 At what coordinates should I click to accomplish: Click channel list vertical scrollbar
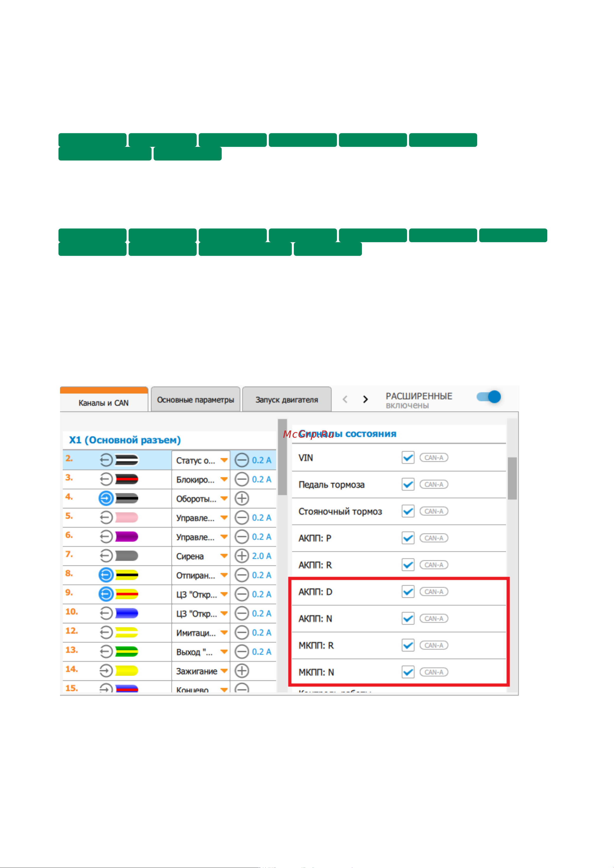(282, 457)
